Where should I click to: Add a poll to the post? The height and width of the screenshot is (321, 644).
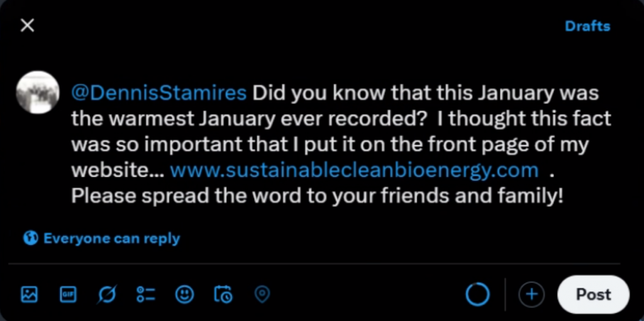point(146,294)
